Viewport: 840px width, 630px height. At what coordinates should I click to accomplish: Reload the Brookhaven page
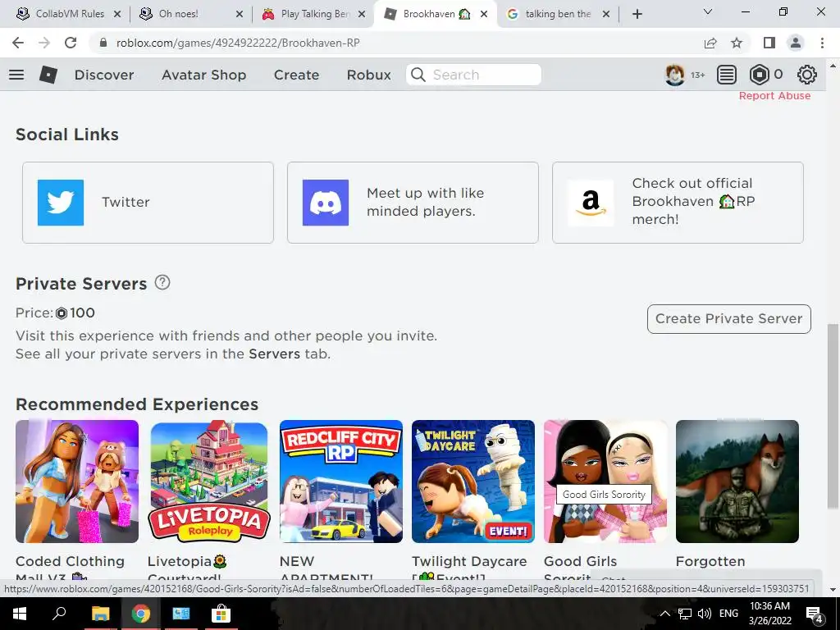(x=71, y=43)
